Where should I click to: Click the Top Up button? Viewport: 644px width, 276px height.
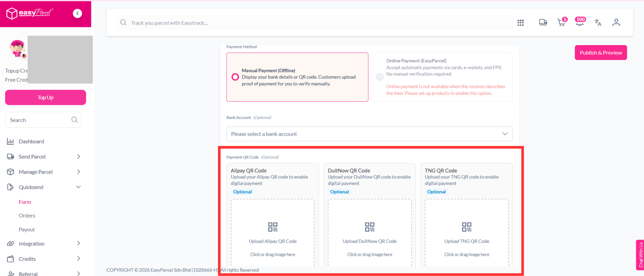pyautogui.click(x=45, y=97)
